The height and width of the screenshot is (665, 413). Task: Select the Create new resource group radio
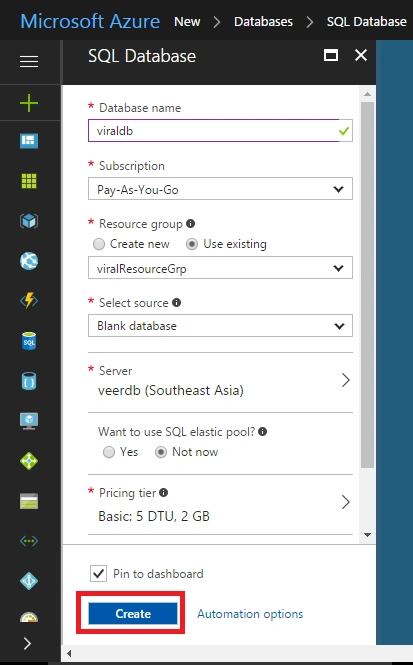click(x=99, y=244)
